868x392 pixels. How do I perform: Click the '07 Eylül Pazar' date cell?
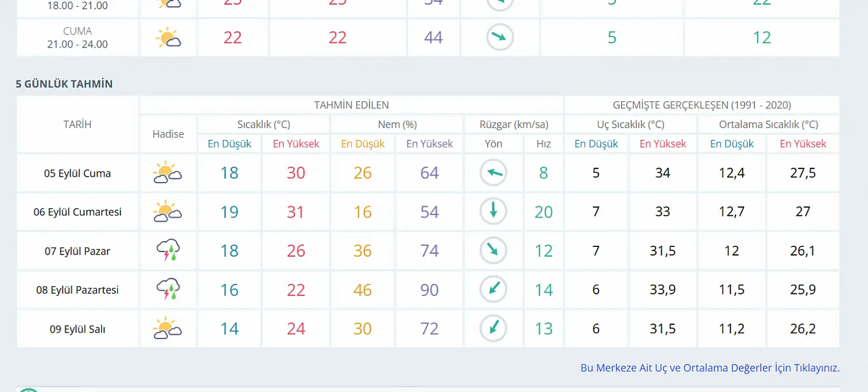click(77, 251)
